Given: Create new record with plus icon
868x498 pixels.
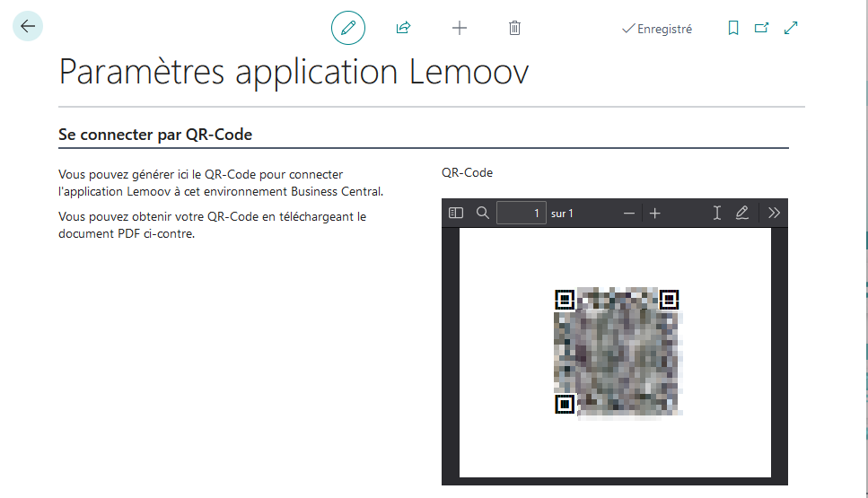Looking at the screenshot, I should [460, 28].
